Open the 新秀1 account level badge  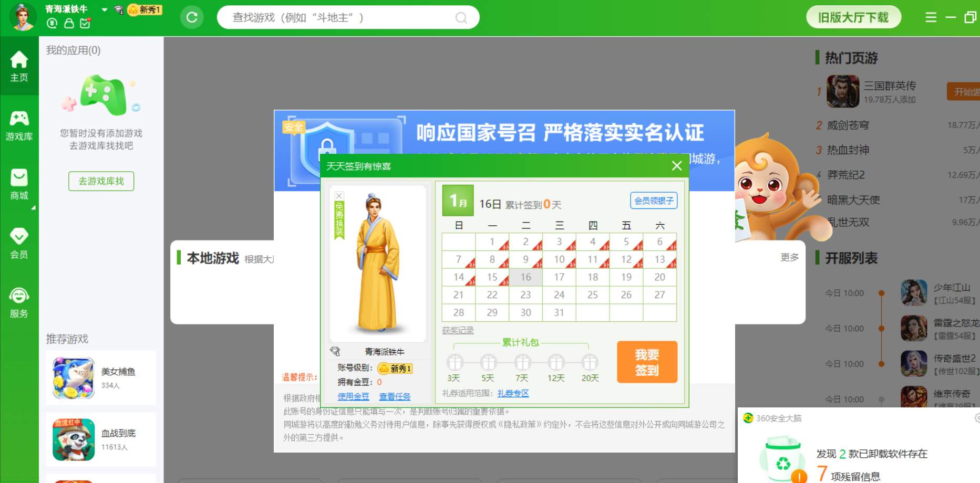coord(396,369)
